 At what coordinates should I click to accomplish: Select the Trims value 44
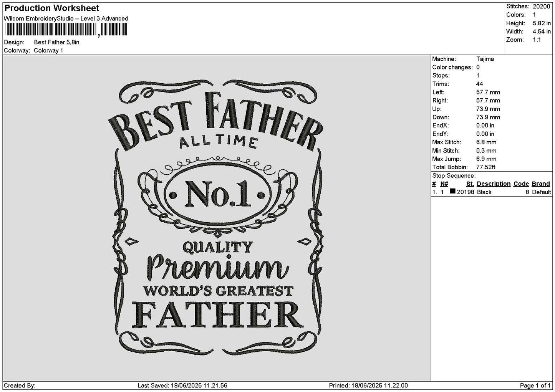tap(479, 84)
